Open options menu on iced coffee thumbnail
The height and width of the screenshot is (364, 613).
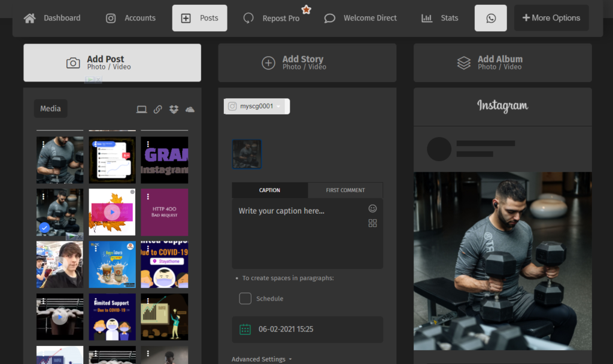pos(96,248)
